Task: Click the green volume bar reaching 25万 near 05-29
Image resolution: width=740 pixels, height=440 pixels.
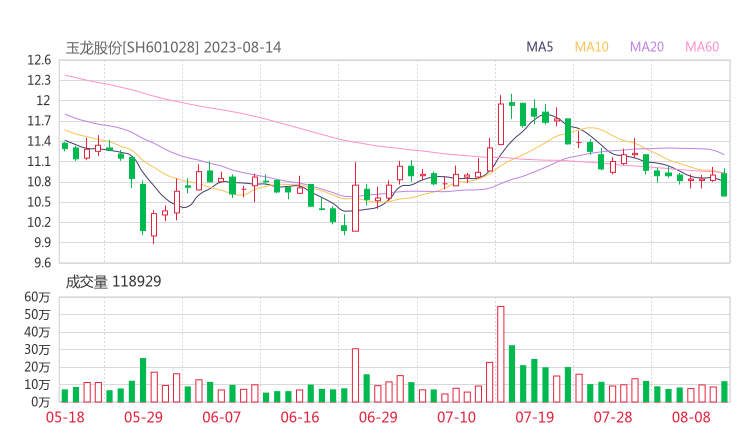Action: coord(143,380)
